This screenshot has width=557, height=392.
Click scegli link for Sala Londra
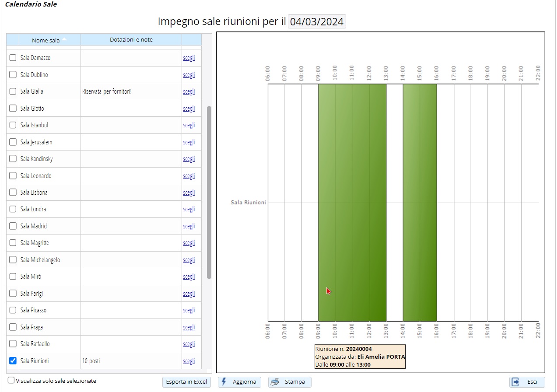tap(189, 209)
